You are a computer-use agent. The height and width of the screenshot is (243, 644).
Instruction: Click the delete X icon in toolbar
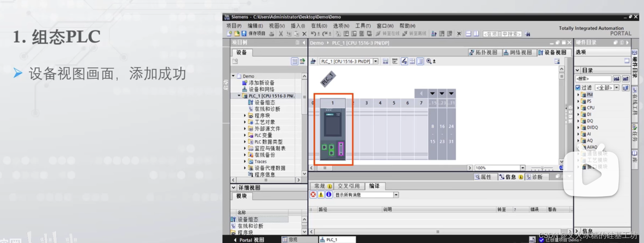coord(304,34)
